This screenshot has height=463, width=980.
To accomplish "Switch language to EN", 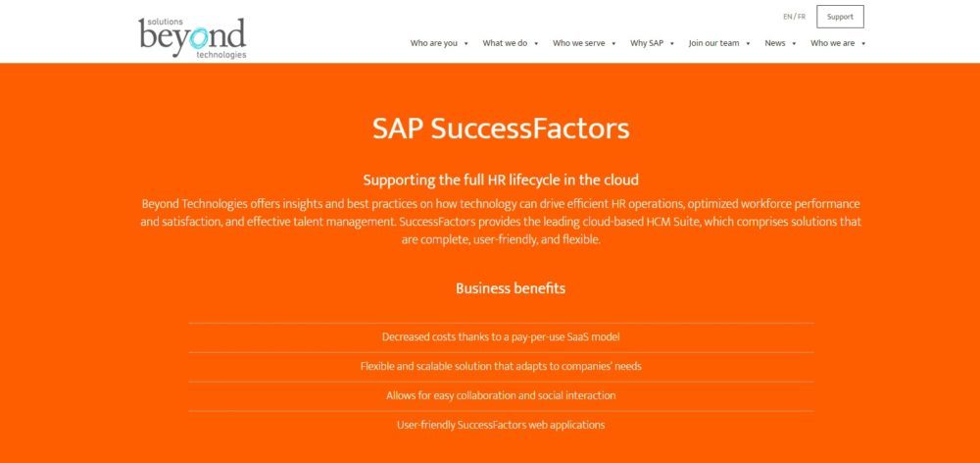I will pyautogui.click(x=787, y=17).
